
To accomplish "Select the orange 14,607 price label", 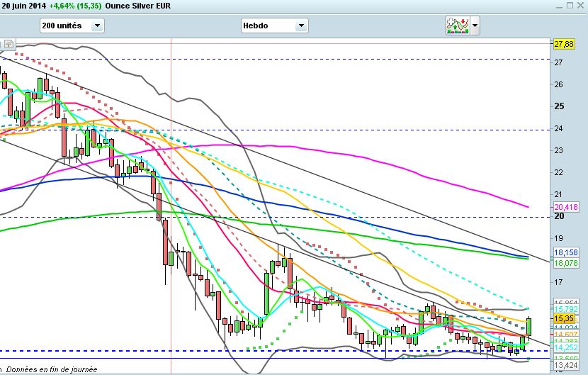I will coord(566,334).
